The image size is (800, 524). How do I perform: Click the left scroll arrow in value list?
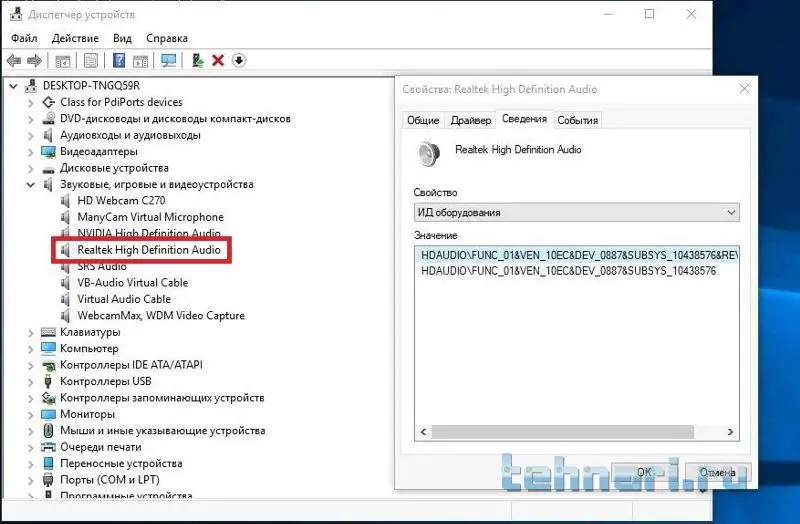pos(423,432)
